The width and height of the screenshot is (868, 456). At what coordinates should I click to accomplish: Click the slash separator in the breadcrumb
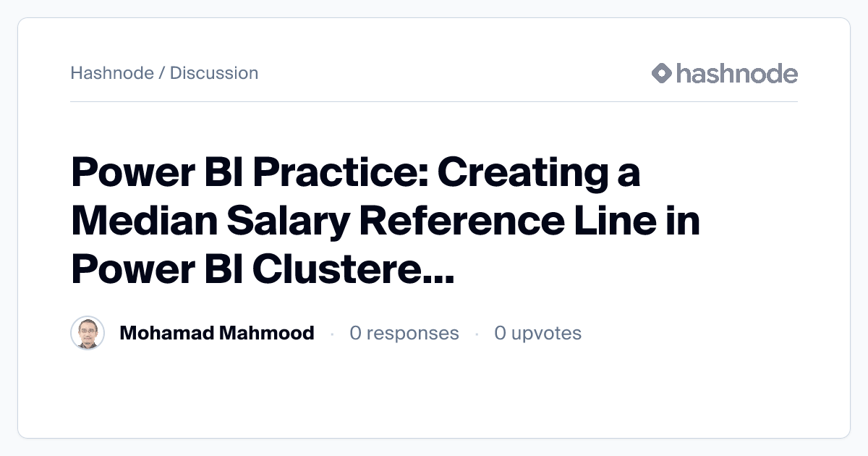[161, 73]
